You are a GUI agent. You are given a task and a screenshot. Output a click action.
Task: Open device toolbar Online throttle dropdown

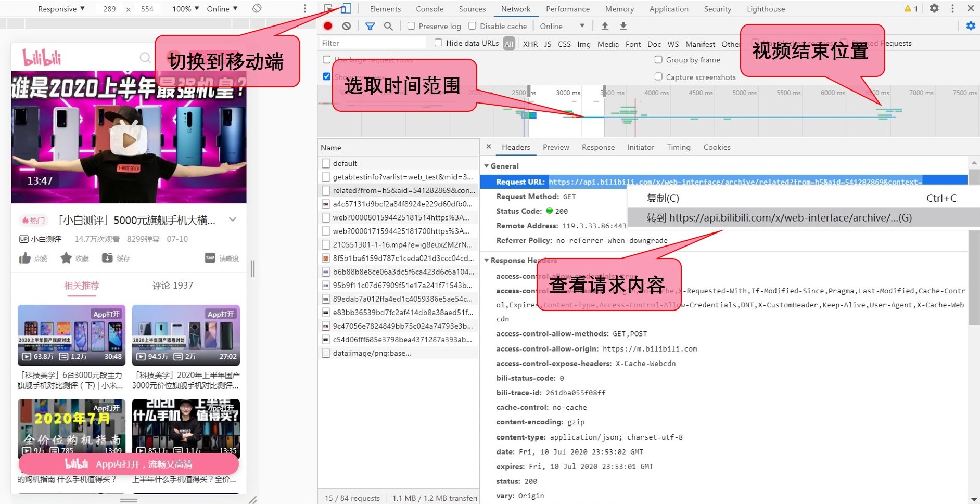pyautogui.click(x=222, y=9)
